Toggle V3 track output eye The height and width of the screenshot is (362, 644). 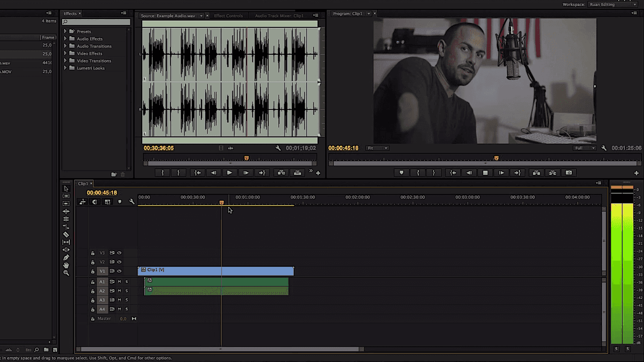click(119, 253)
